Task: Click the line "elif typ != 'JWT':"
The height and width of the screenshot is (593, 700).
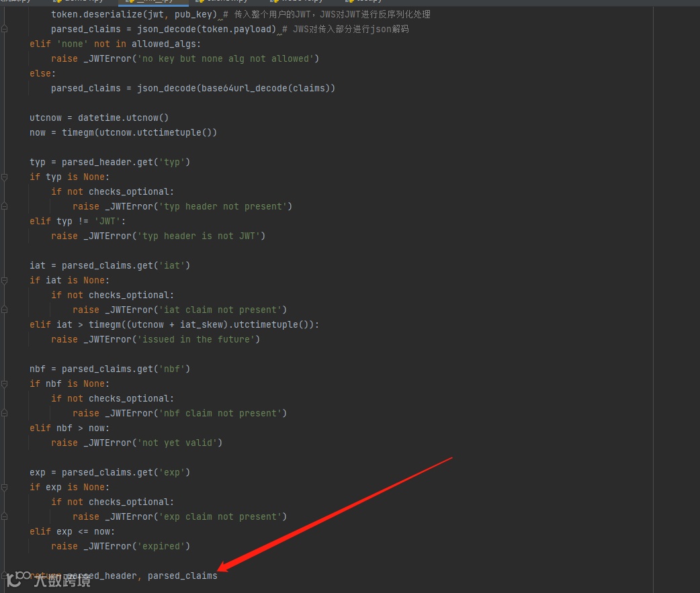Action: click(78, 221)
